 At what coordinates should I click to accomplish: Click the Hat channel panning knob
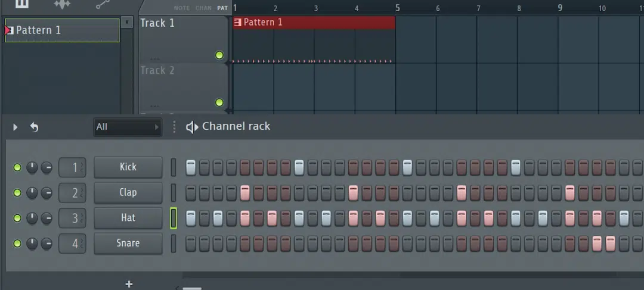tap(32, 218)
